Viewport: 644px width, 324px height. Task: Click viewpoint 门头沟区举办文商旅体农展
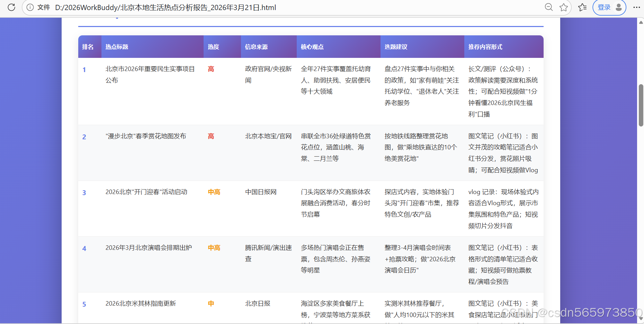336,203
